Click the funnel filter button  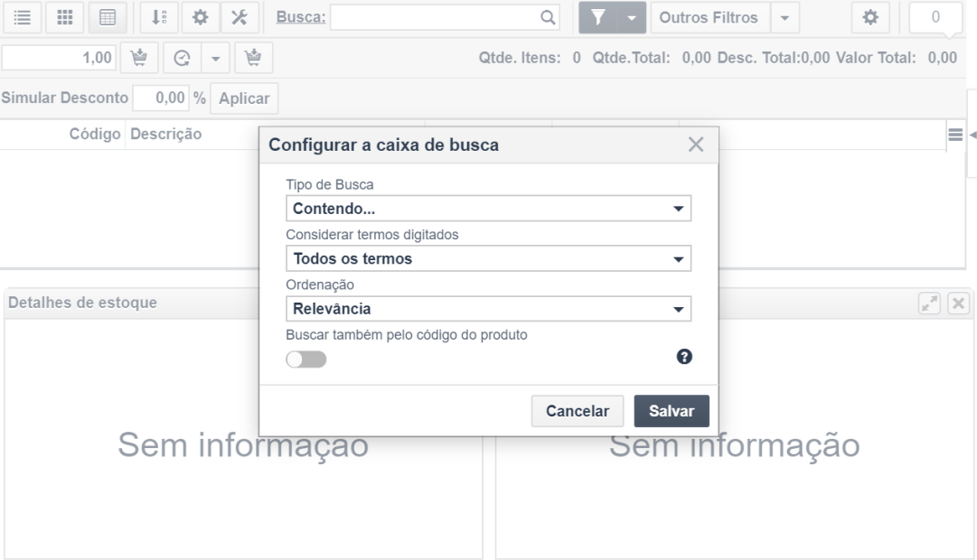tap(598, 17)
